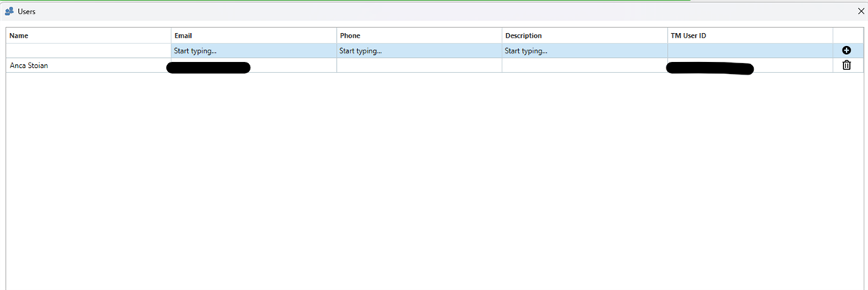This screenshot has width=868, height=290.
Task: Click the add user plus icon
Action: (x=846, y=50)
